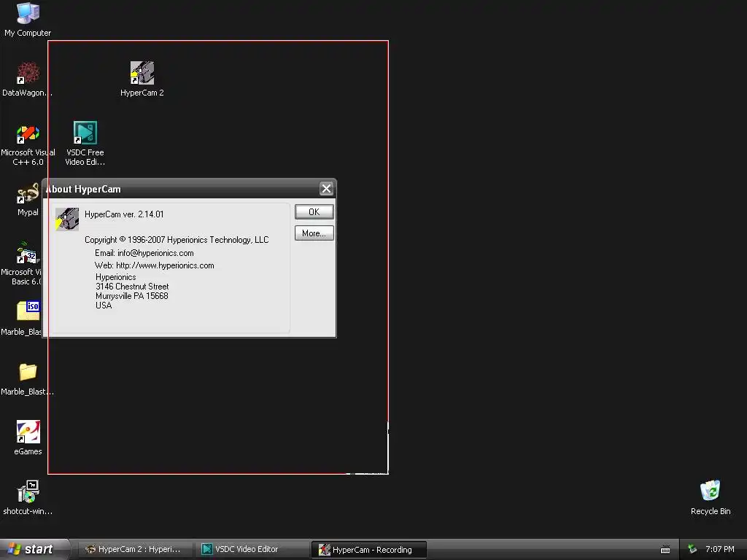Select the eGames desktop shortcut
The width and height of the screenshot is (747, 560).
(28, 437)
